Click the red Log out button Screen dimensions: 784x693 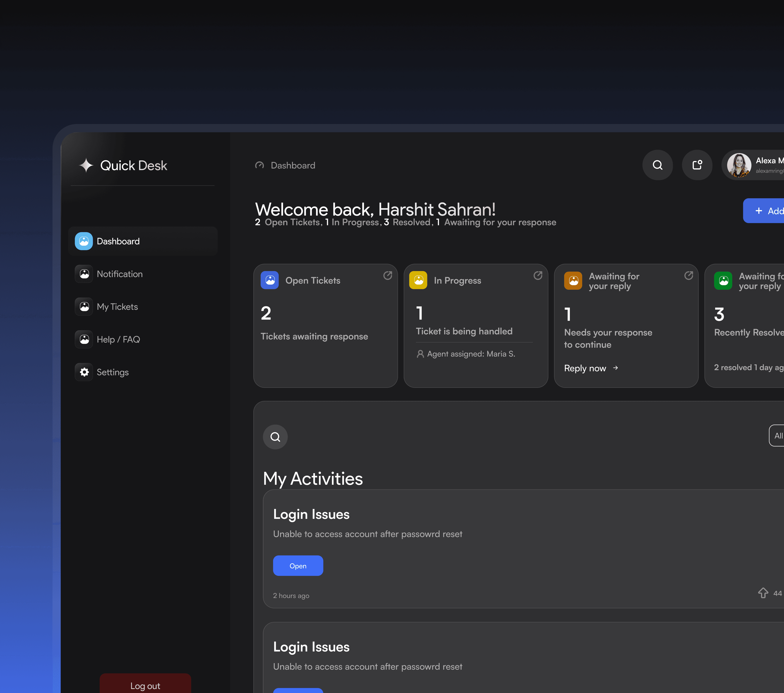point(145,685)
